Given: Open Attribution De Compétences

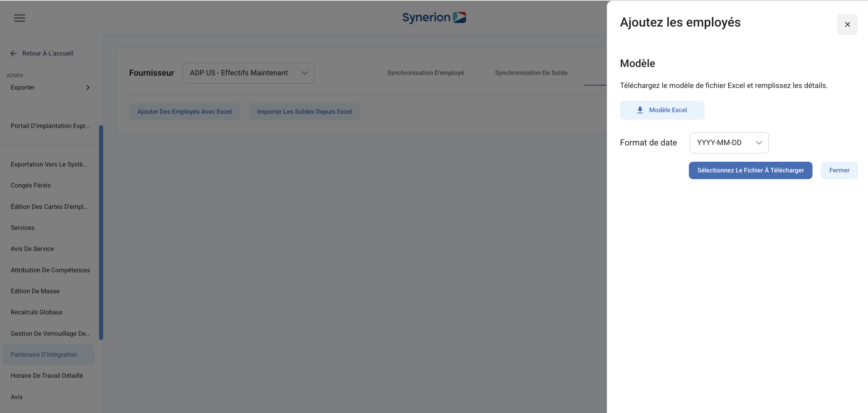Looking at the screenshot, I should click(50, 270).
